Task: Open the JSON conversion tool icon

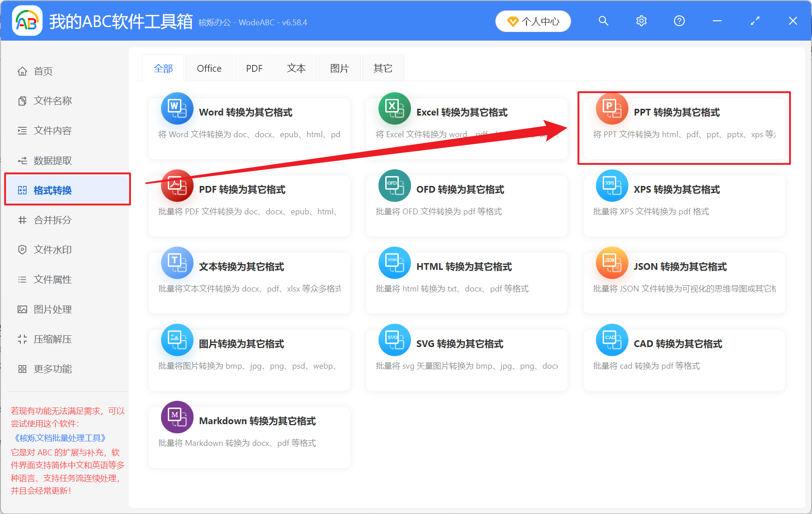Action: click(x=612, y=263)
